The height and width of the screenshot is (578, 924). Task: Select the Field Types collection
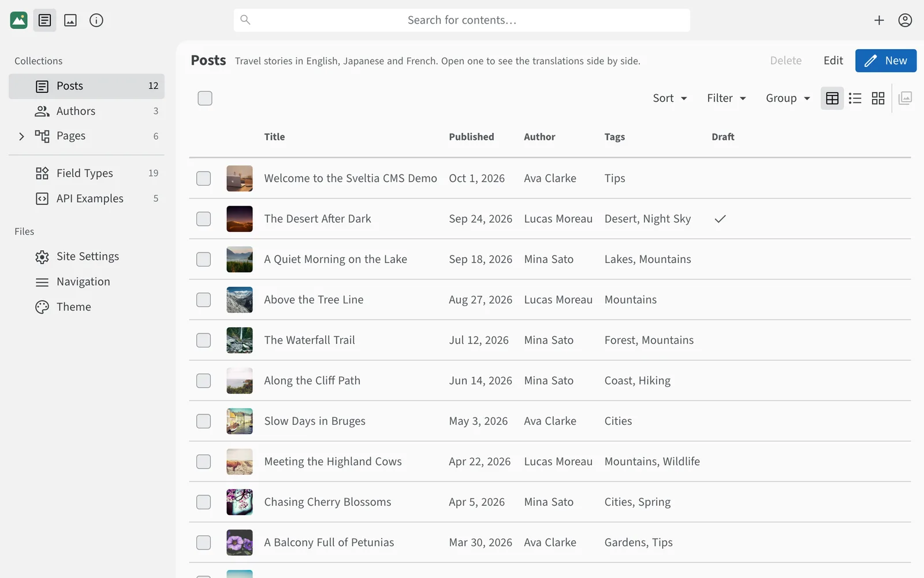[x=87, y=173]
